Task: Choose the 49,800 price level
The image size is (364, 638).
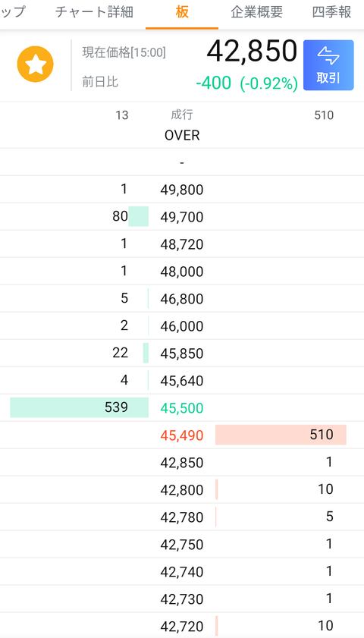Action: [x=182, y=190]
